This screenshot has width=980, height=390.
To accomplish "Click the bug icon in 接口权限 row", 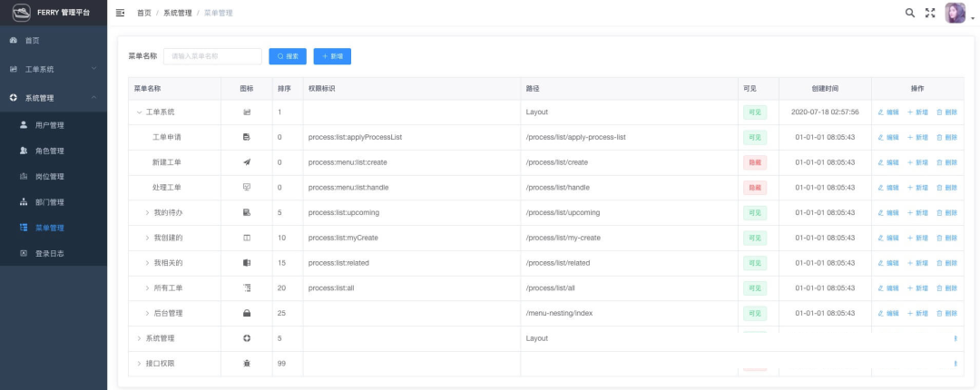I will coord(246,363).
